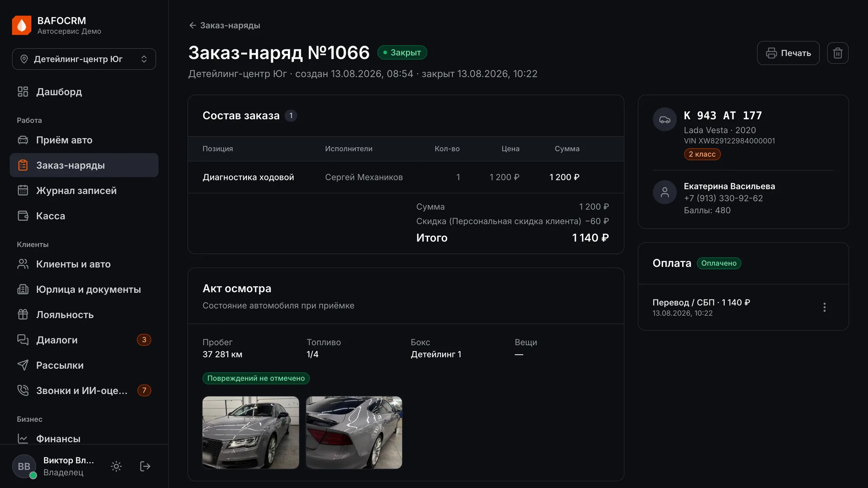This screenshot has height=488, width=868.
Task: Click the discount line −60 ₽
Action: pyautogui.click(x=513, y=221)
